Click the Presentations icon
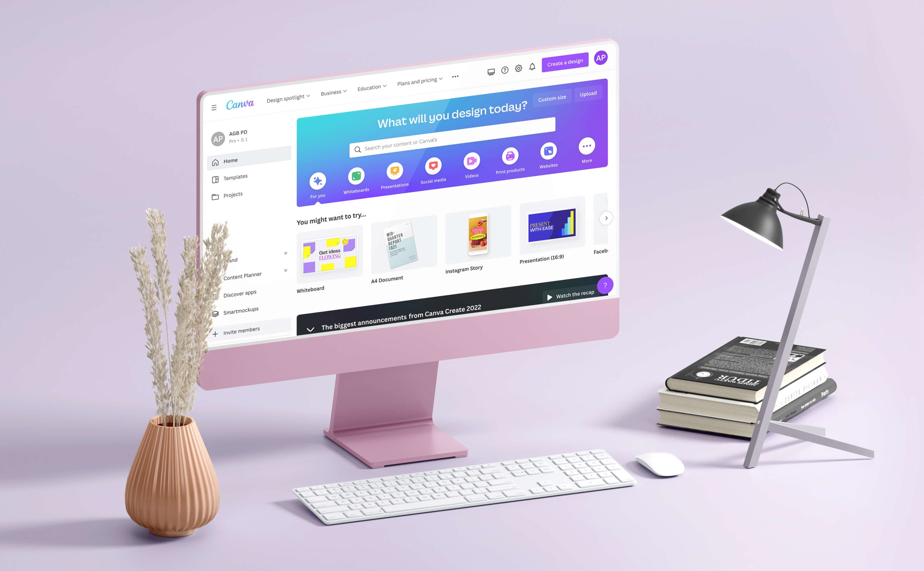The image size is (924, 571). (394, 172)
